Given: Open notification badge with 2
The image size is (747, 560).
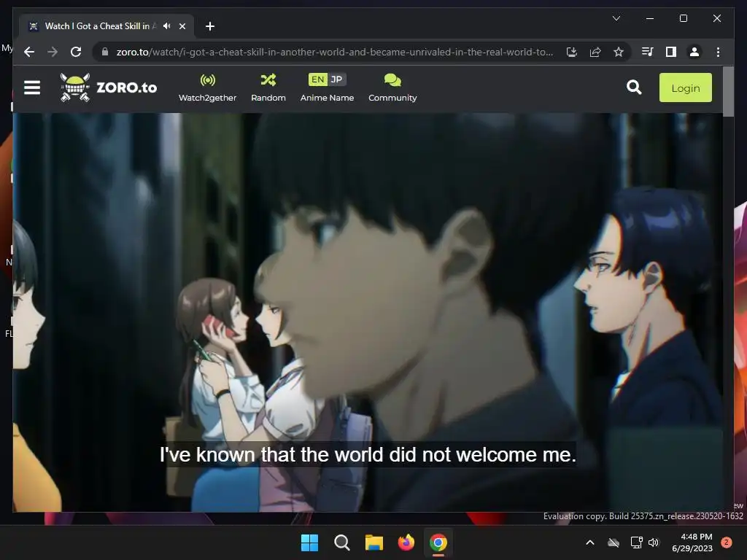Looking at the screenshot, I should [x=727, y=542].
